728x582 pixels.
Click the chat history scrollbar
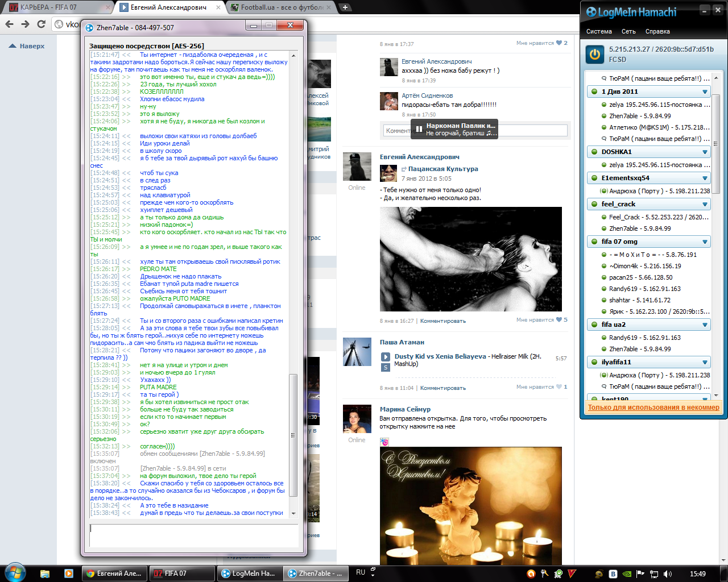(293, 435)
